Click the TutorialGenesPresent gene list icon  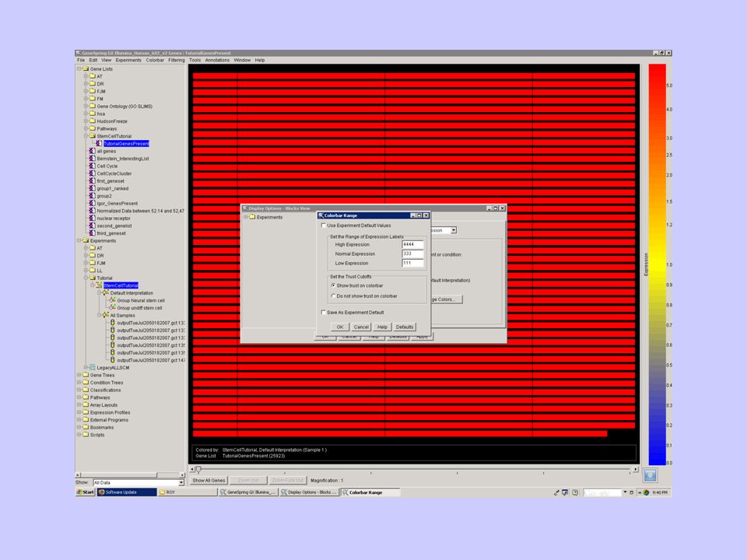click(x=99, y=143)
